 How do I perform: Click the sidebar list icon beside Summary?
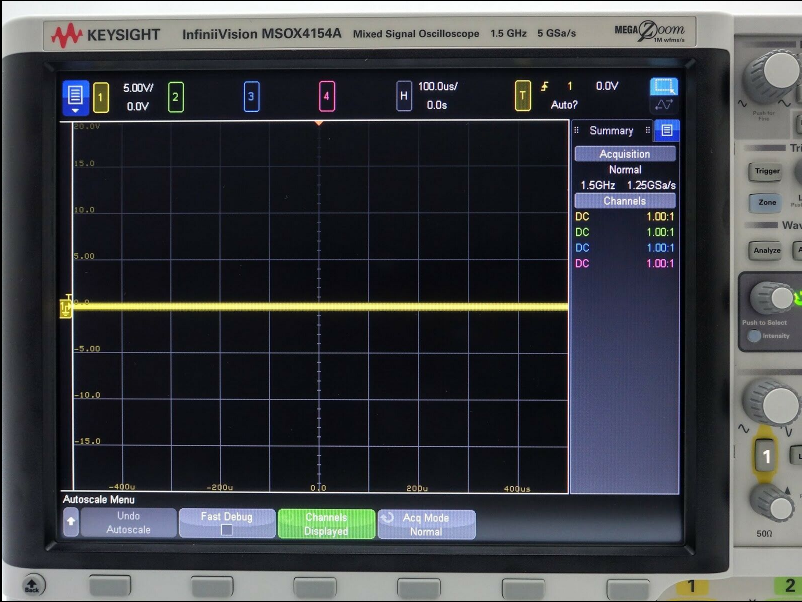click(x=667, y=130)
